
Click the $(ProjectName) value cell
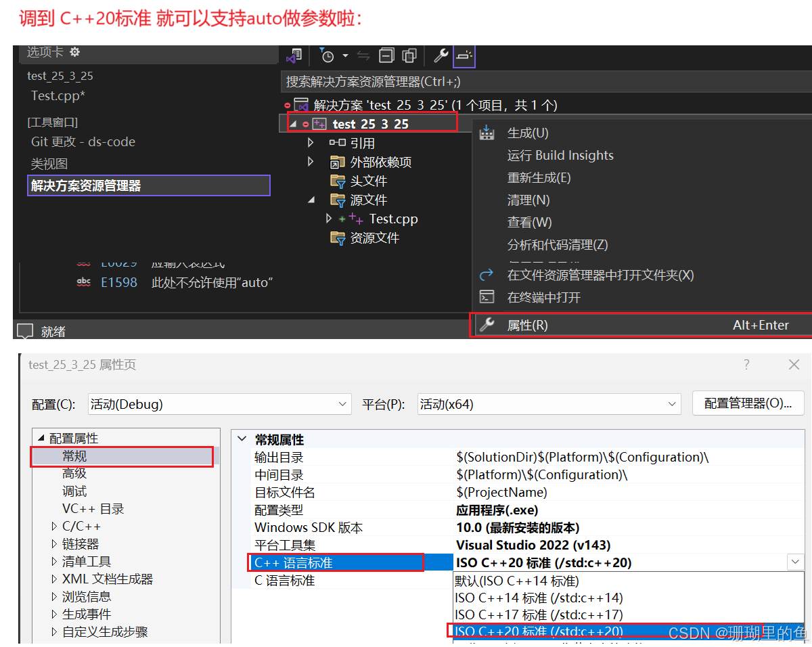coord(502,492)
